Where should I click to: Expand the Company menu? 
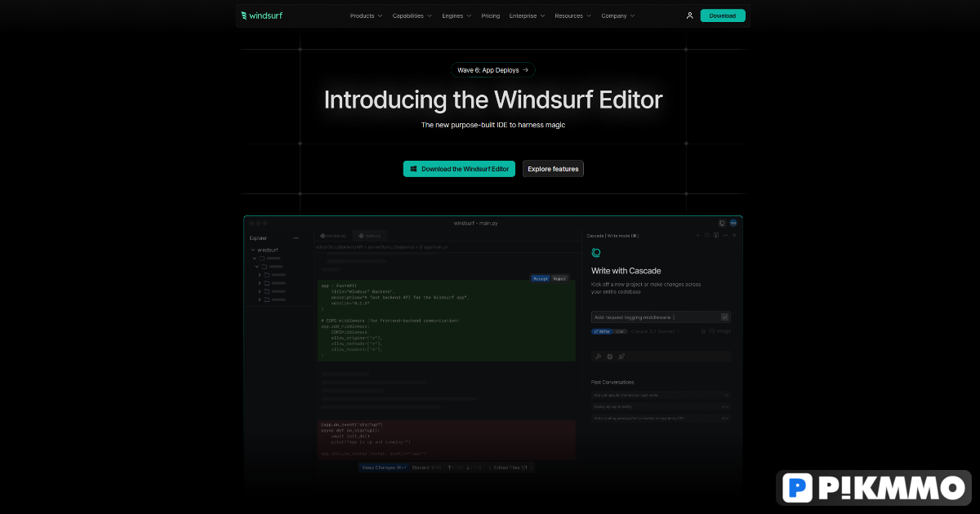[x=618, y=16]
